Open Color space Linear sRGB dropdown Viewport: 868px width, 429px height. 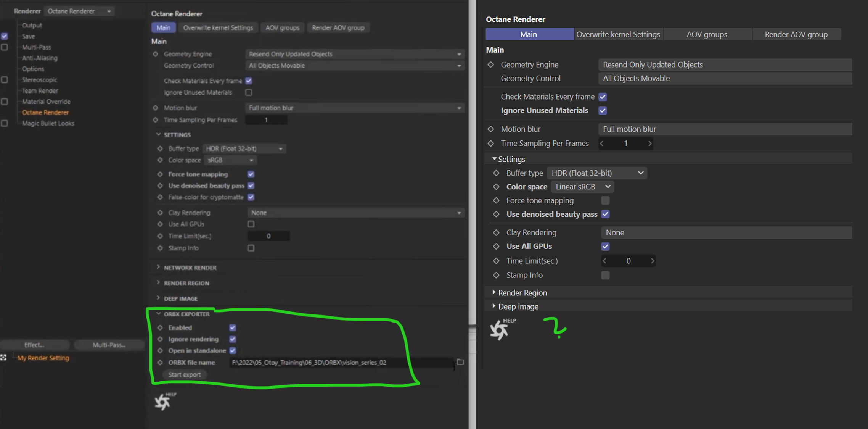[x=582, y=187]
